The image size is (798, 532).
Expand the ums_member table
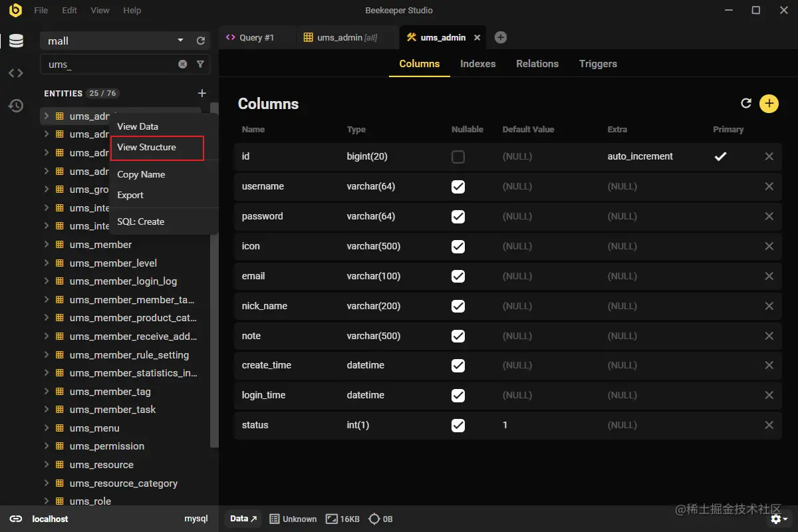[x=47, y=245]
